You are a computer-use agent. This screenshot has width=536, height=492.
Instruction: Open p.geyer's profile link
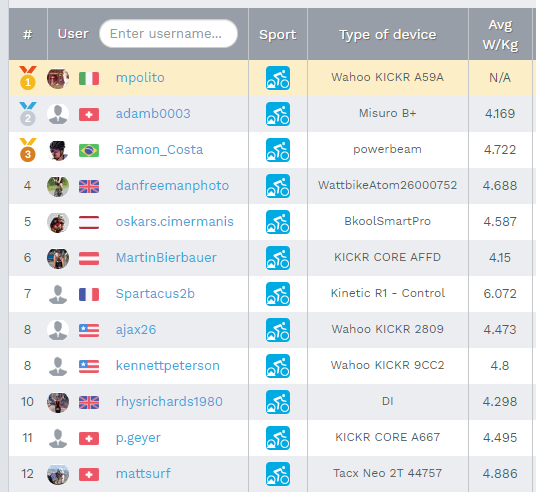pos(138,438)
